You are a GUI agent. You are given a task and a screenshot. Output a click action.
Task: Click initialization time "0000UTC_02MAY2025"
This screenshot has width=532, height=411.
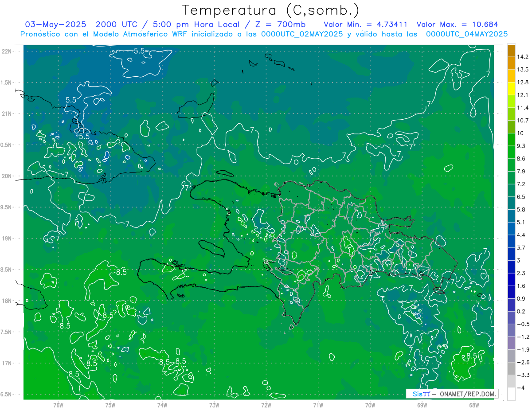(302, 34)
